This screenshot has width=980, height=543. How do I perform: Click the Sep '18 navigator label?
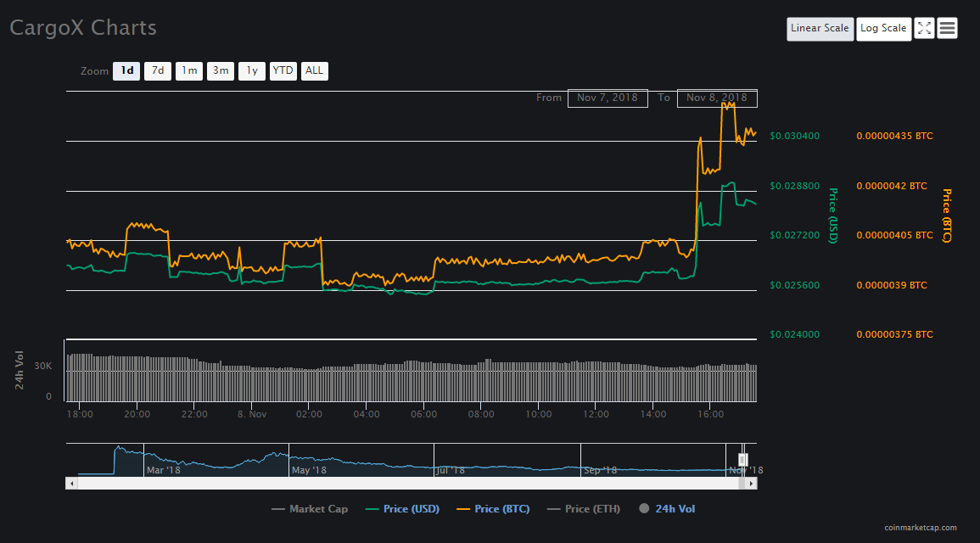pyautogui.click(x=600, y=471)
